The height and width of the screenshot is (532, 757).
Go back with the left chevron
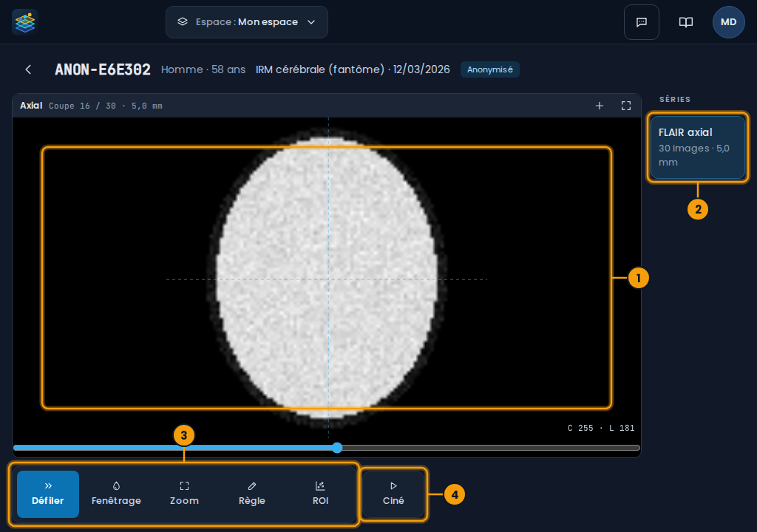[29, 69]
